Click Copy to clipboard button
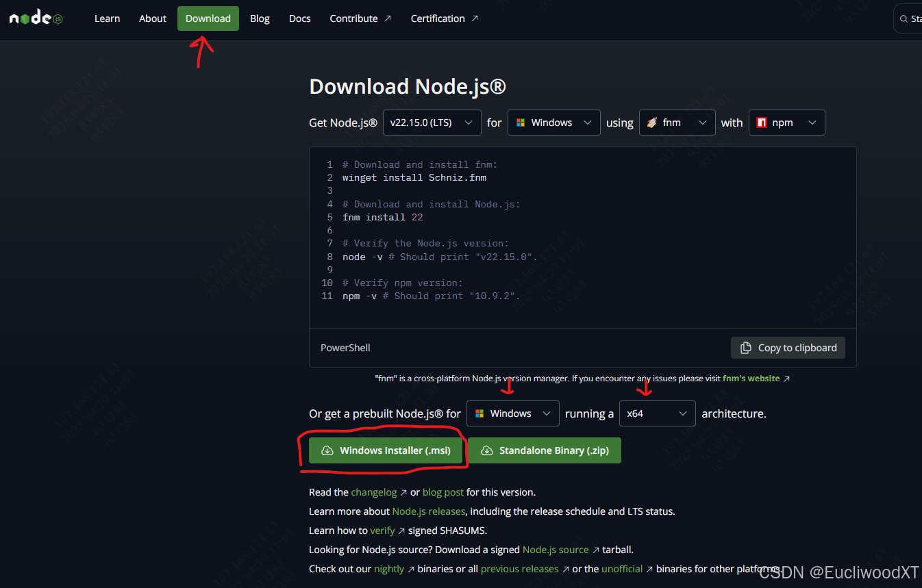This screenshot has height=588, width=922. point(788,348)
